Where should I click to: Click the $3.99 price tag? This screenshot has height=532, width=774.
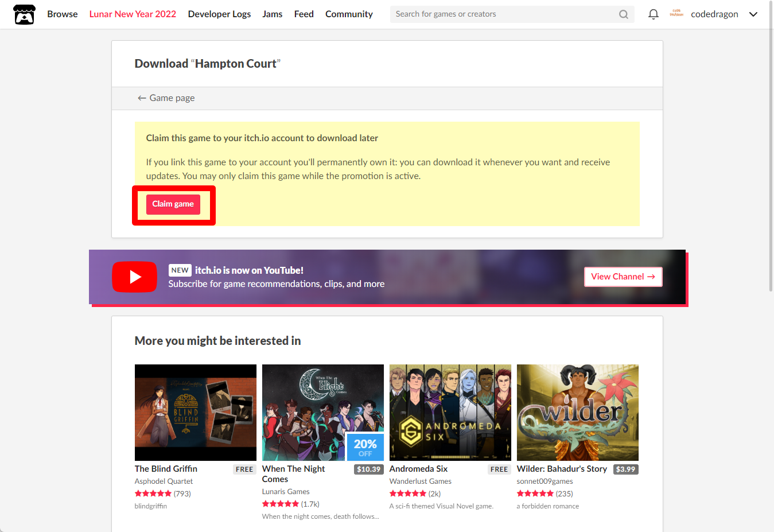(625, 469)
